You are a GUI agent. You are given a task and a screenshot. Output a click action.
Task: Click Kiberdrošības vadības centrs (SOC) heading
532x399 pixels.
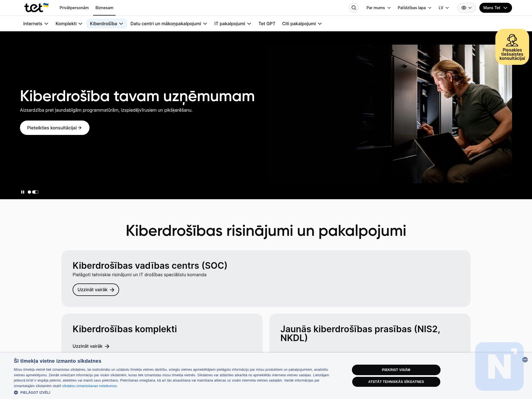(150, 265)
